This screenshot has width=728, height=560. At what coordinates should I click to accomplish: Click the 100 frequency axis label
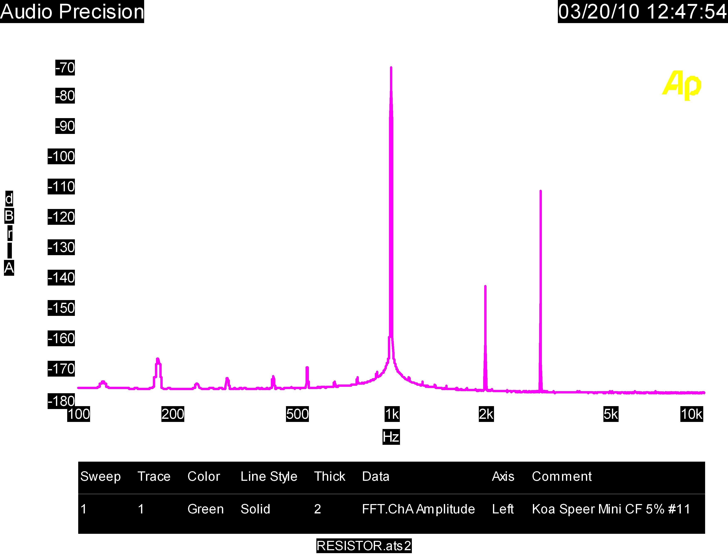pos(79,414)
